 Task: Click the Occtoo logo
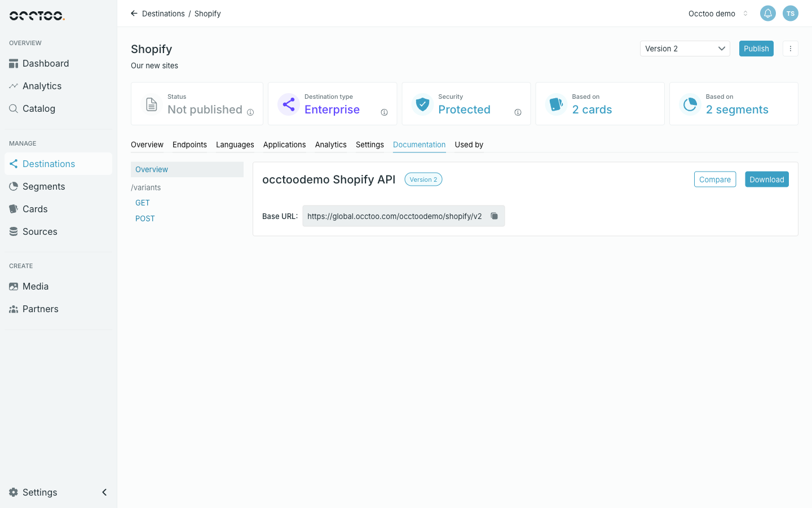point(37,16)
